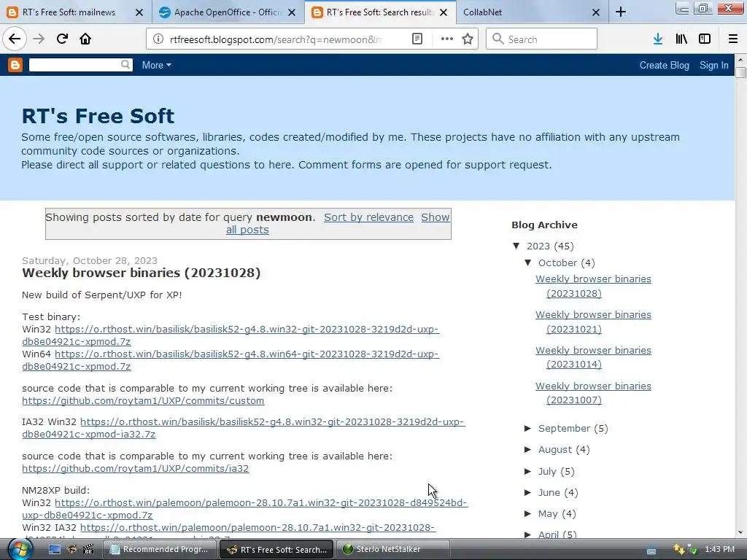The width and height of the screenshot is (747, 560).
Task: Open archive link Weekly browser binaries (20231007)
Action: (593, 393)
